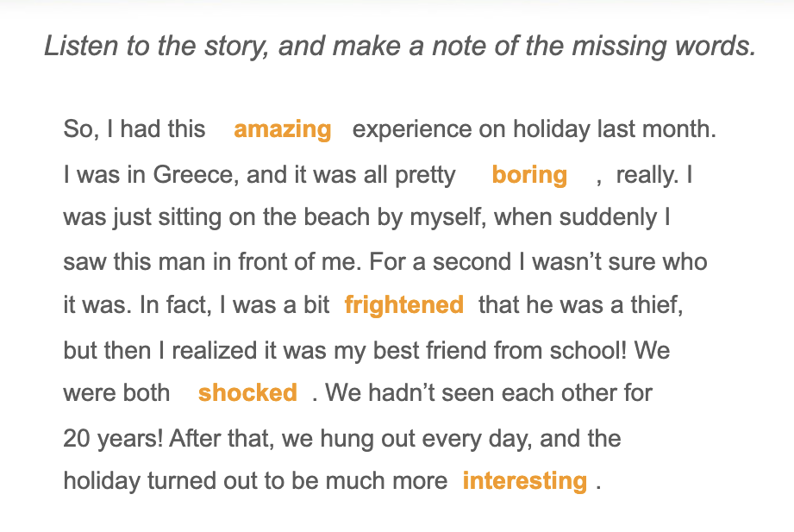Click the filled blank "interesting"
This screenshot has height=532, width=794.
point(524,480)
